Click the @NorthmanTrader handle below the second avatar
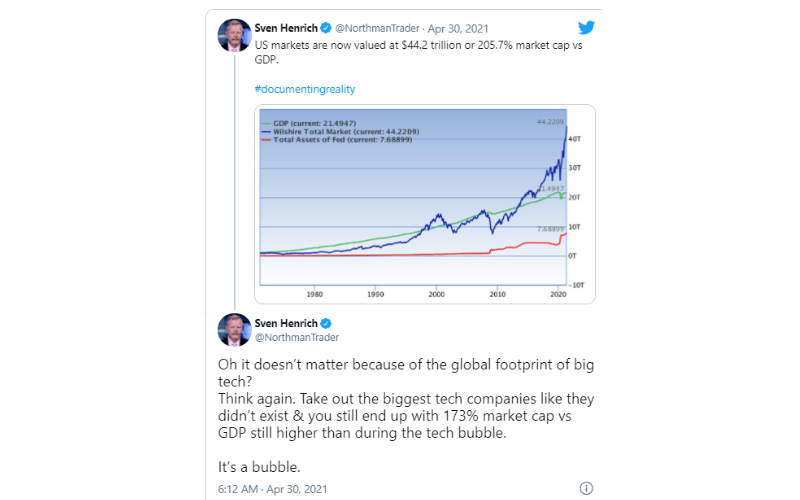This screenshot has width=800, height=500. [x=296, y=337]
